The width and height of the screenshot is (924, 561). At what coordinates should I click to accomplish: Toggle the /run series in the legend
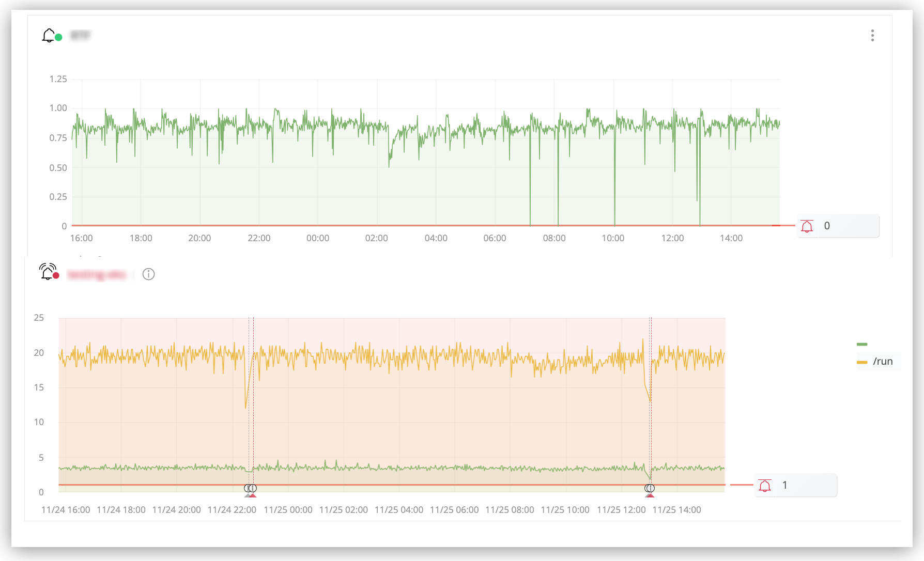coord(882,361)
